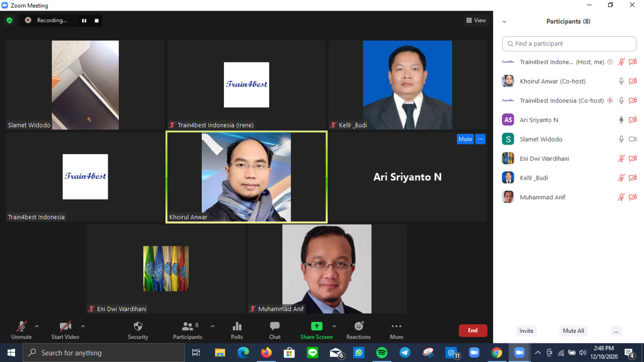Click the encryption shield icon

tap(9, 21)
